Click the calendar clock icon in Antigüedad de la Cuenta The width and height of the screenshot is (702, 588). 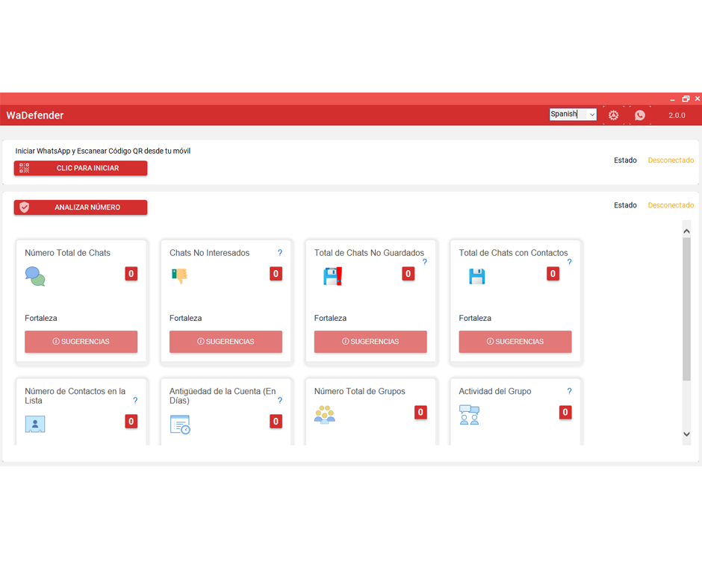(x=180, y=425)
